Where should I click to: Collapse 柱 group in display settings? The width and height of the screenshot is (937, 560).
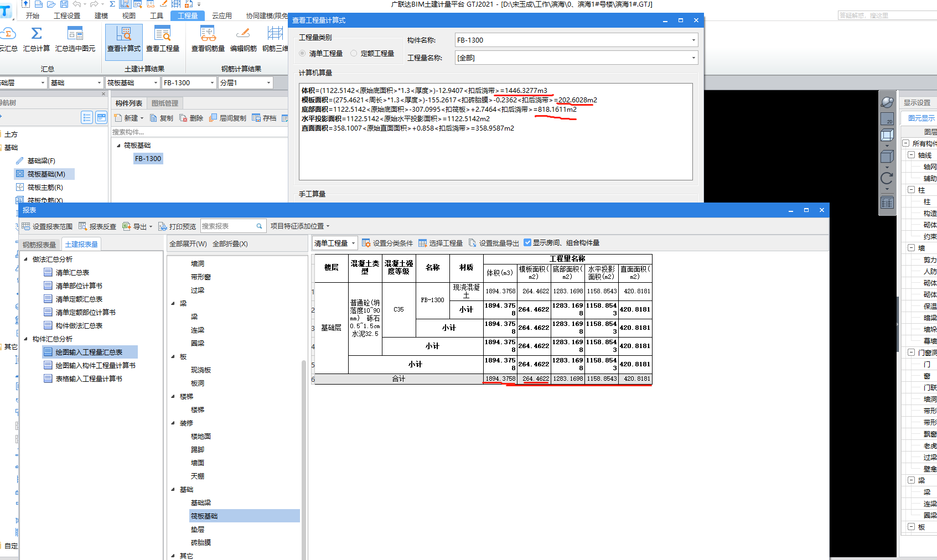[x=911, y=190]
